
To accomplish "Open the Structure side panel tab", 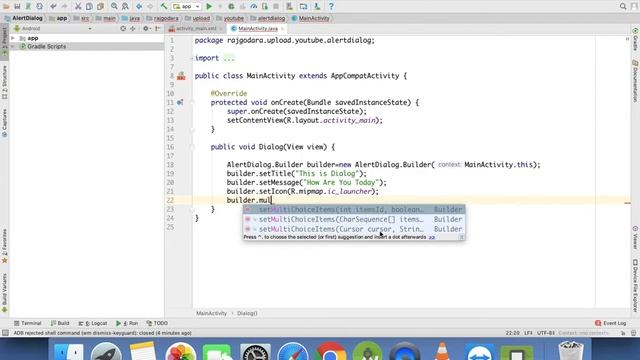I will [4, 82].
